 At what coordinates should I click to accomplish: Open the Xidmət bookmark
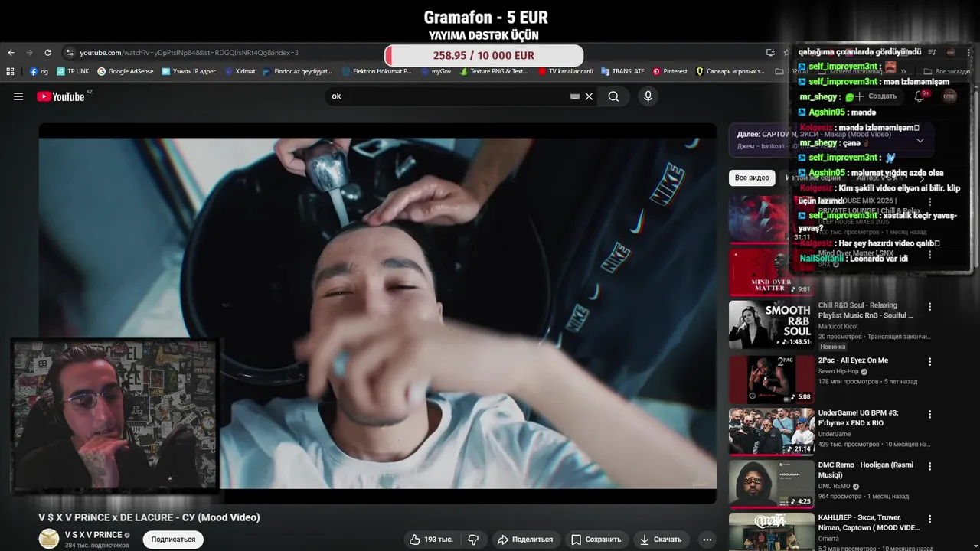click(240, 71)
